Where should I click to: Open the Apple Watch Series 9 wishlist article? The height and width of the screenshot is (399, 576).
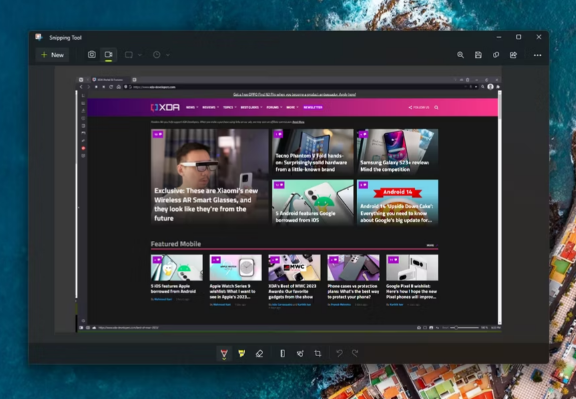[235, 280]
